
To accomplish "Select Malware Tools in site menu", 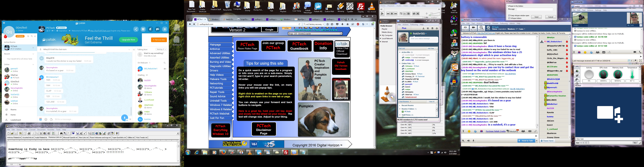I will 221,79.
